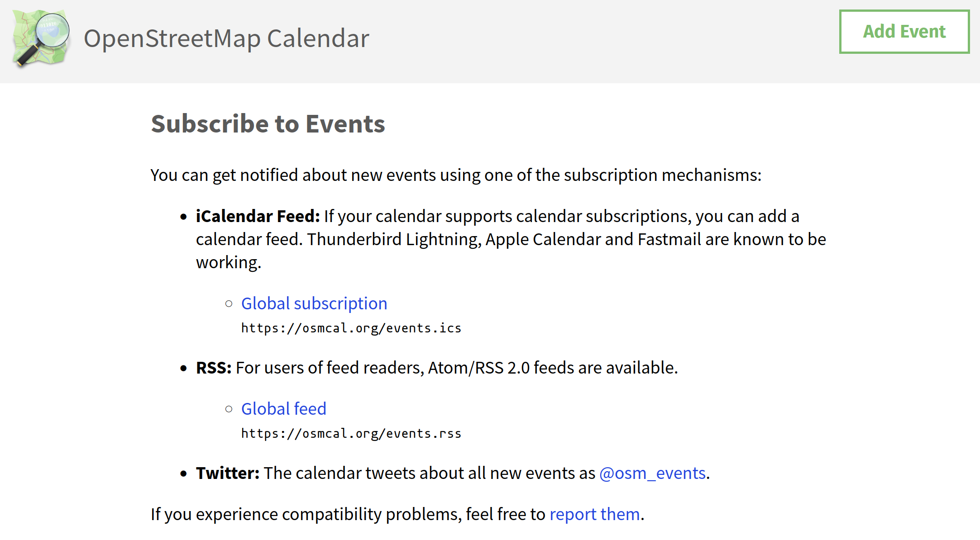Click the events.rss URL text
The width and height of the screenshot is (980, 540).
tap(351, 433)
